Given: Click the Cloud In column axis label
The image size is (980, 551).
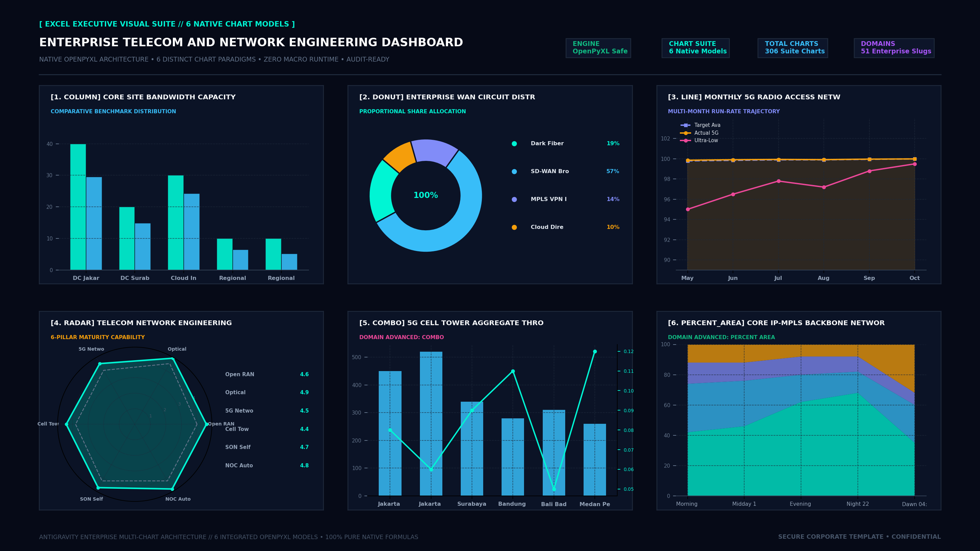Looking at the screenshot, I should tap(184, 278).
